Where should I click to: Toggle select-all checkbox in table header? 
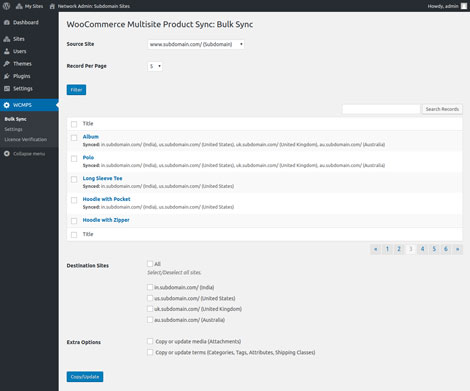click(x=74, y=124)
